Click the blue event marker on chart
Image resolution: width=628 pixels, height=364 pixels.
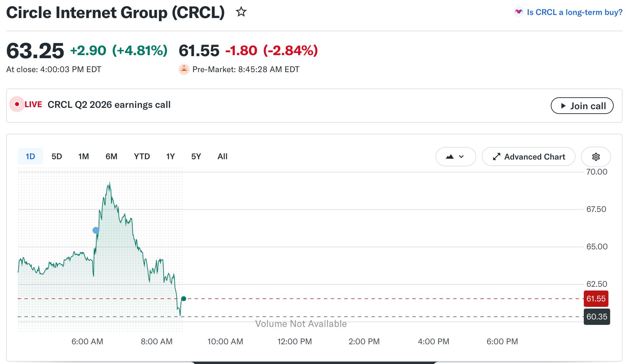[x=96, y=230]
